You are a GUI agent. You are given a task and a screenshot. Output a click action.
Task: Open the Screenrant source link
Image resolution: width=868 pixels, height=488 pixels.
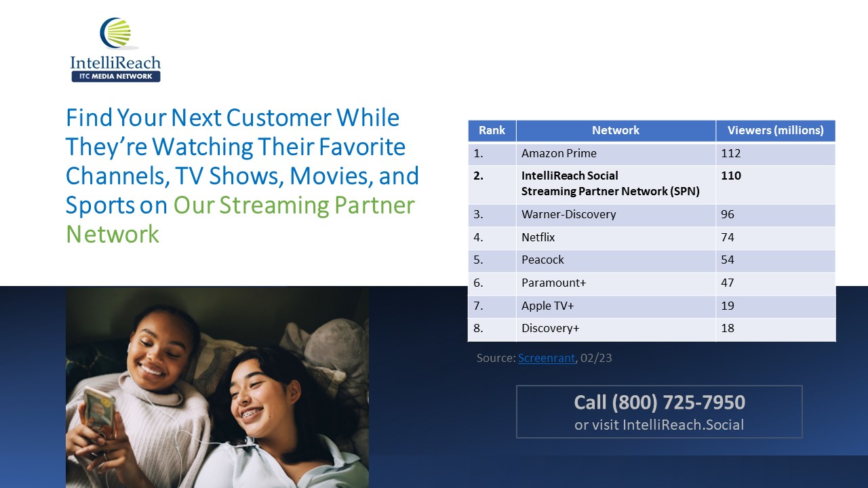[547, 358]
